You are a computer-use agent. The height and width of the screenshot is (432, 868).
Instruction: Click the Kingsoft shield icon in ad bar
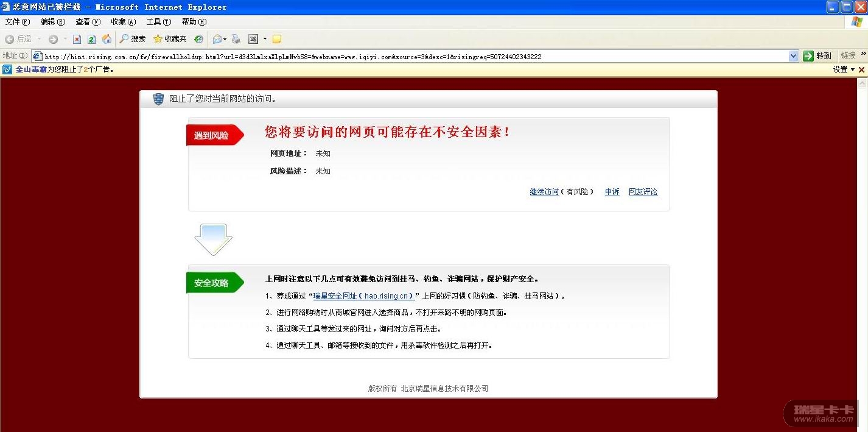(x=7, y=69)
